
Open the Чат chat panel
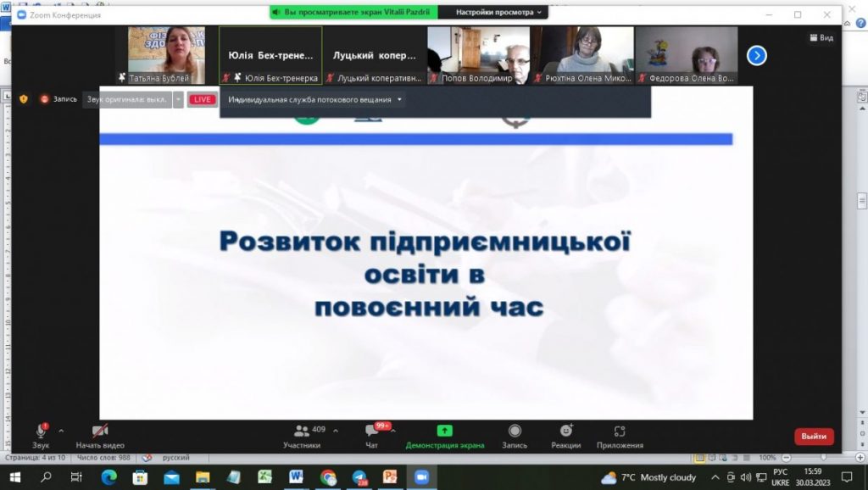click(371, 432)
